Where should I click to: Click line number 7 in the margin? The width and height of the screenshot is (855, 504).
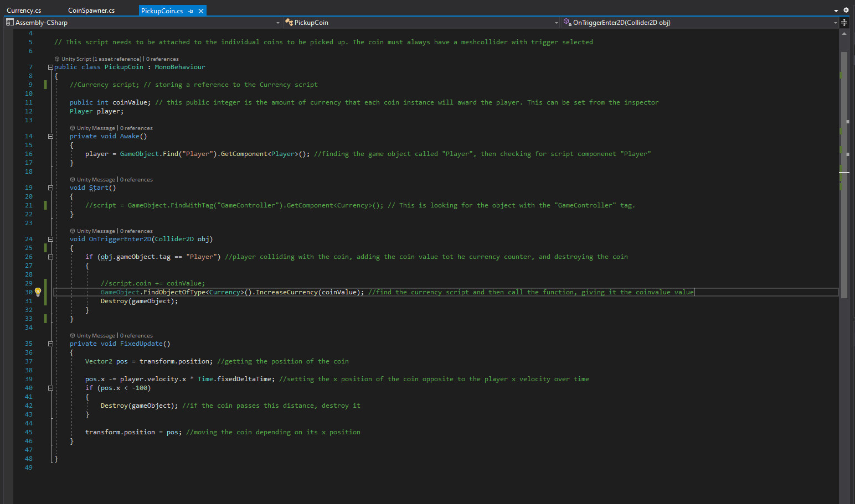pos(30,67)
